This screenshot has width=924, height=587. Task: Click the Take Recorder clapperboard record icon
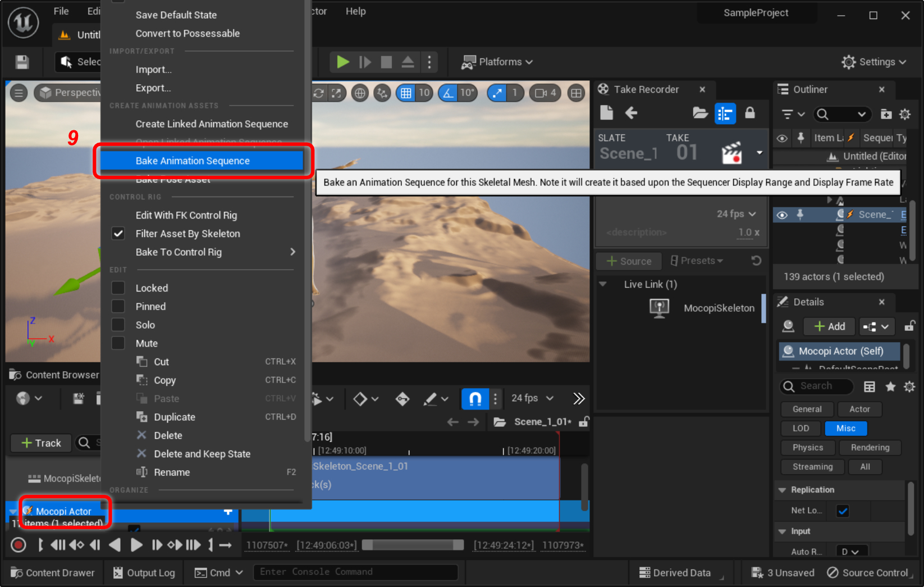[x=731, y=153]
